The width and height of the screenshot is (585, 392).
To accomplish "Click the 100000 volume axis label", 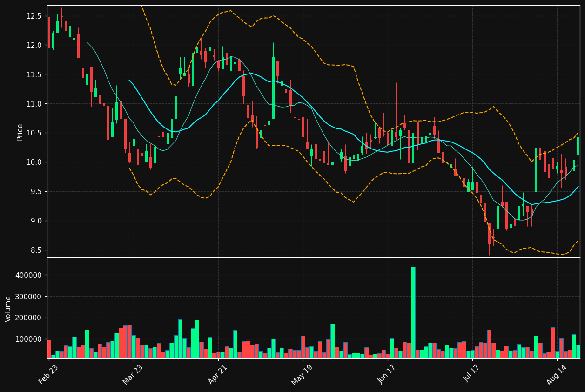I will (28, 339).
